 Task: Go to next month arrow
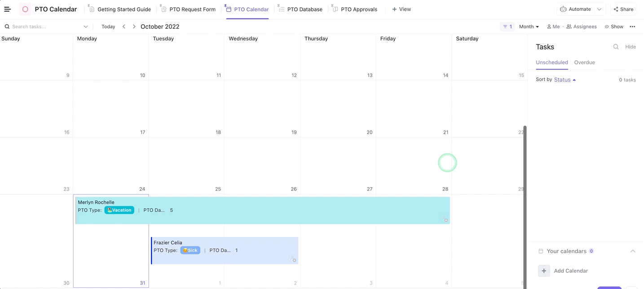[134, 26]
